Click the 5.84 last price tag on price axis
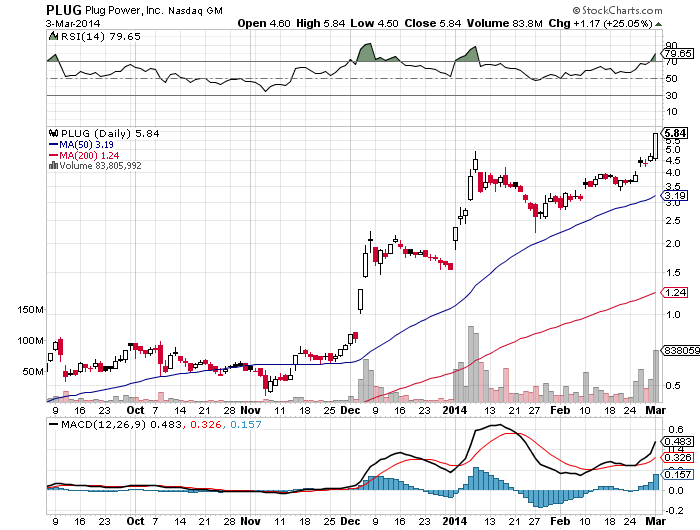The width and height of the screenshot is (700, 530). tap(675, 133)
